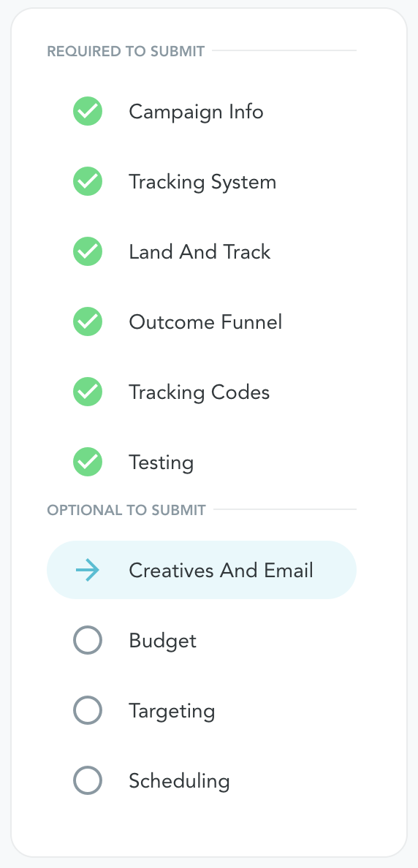Select the empty circle next to Scheduling
This screenshot has width=418, height=868.
(88, 780)
